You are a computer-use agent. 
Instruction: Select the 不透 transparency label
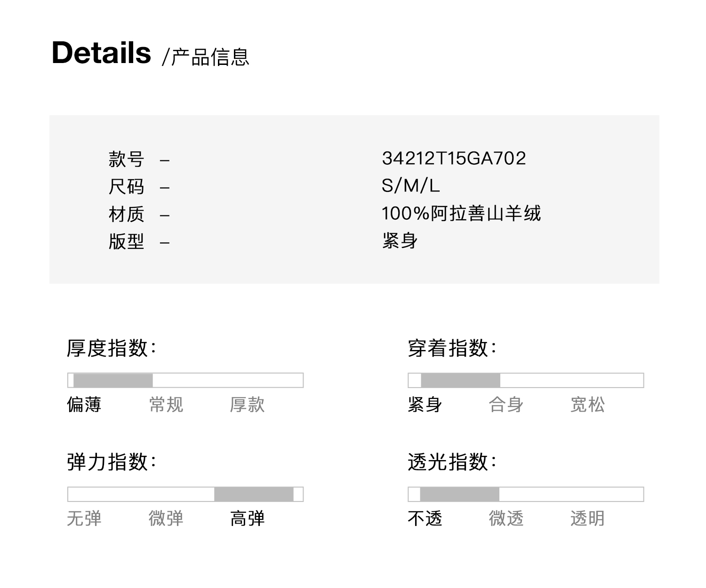(x=425, y=519)
